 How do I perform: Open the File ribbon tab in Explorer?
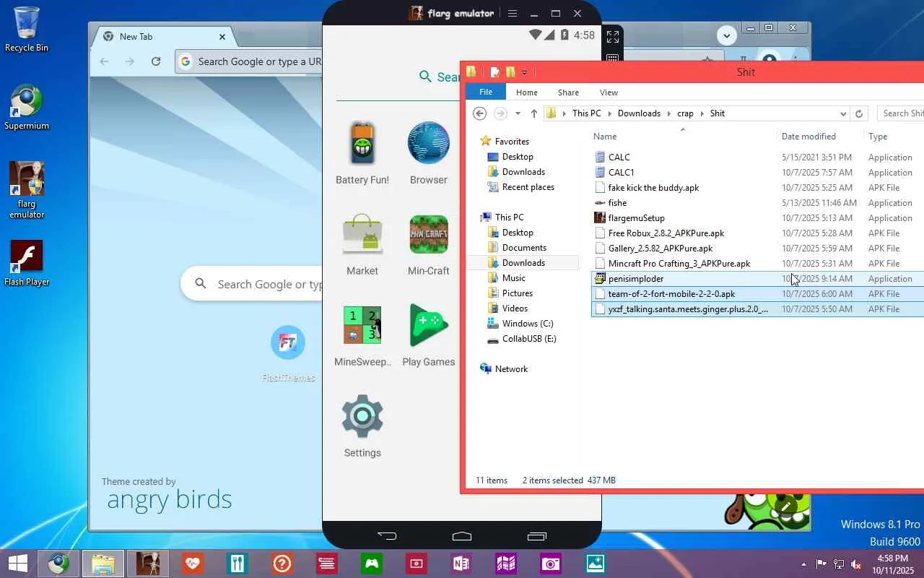[486, 92]
